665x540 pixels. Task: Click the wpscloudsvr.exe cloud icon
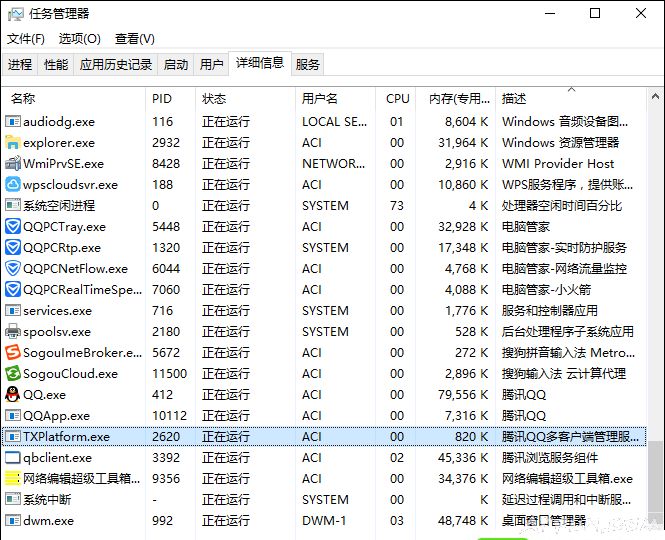coord(13,184)
